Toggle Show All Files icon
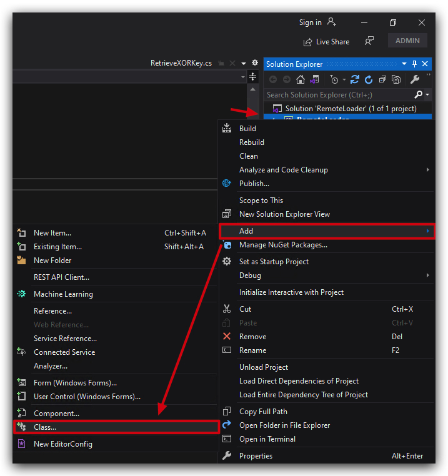The width and height of the screenshot is (448, 476). click(396, 79)
